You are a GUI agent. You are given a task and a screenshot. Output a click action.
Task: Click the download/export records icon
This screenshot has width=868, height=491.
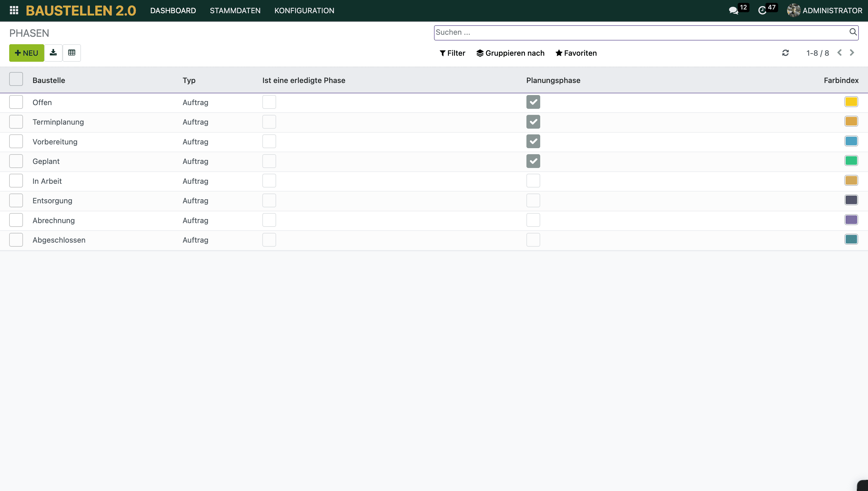point(53,53)
